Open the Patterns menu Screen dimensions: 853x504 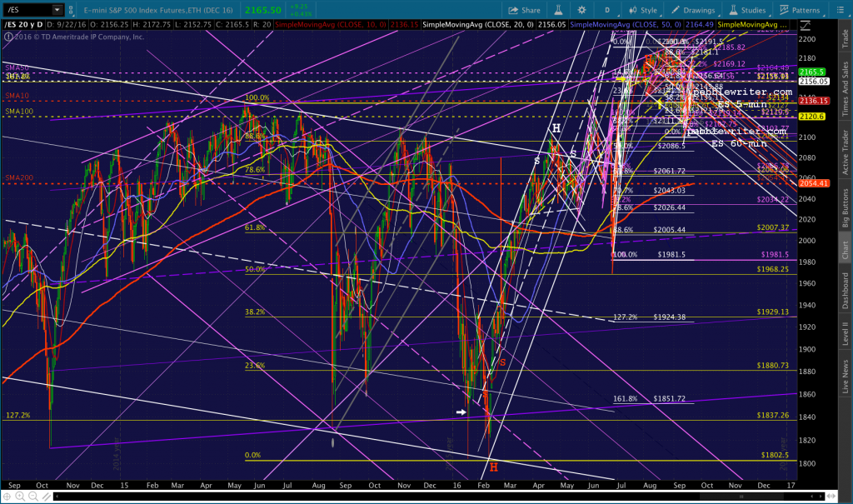(x=800, y=10)
